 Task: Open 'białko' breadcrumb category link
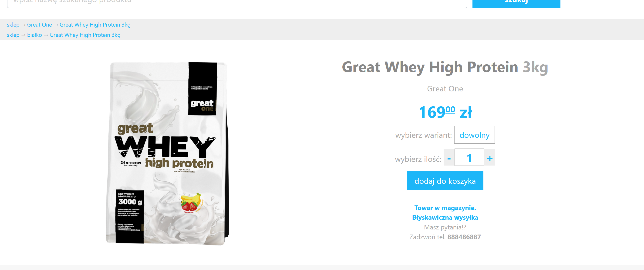[x=34, y=35]
